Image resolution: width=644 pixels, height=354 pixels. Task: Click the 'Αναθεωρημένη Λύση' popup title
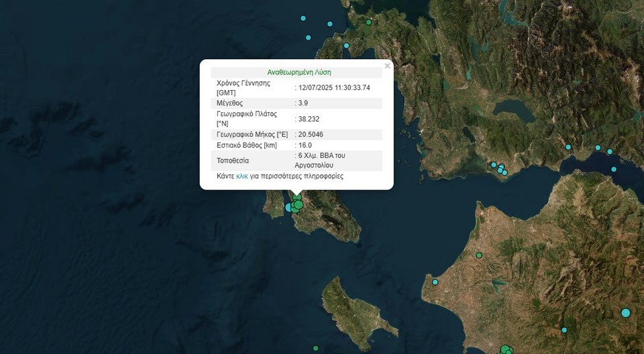coord(299,72)
